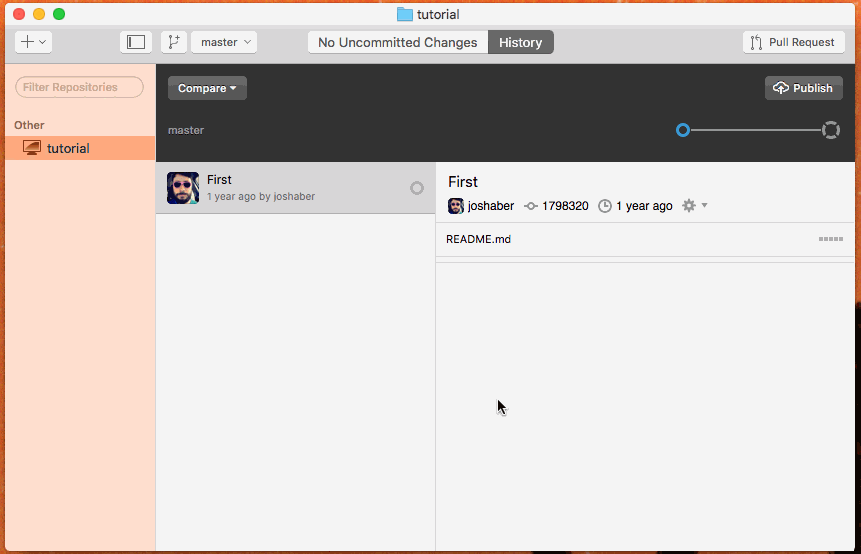The width and height of the screenshot is (861, 554).
Task: Click the Other group heading in sidebar
Action: tap(29, 125)
